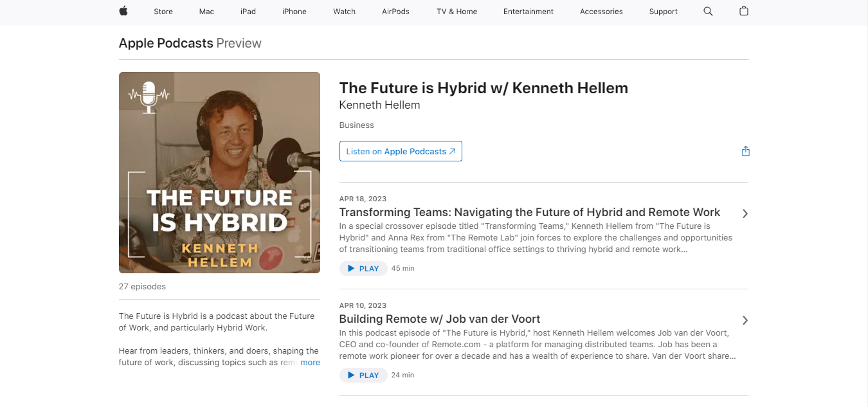Open Building Remote w/ Job van der Voort
Screen dimensions: 868x407
pyautogui.click(x=440, y=319)
